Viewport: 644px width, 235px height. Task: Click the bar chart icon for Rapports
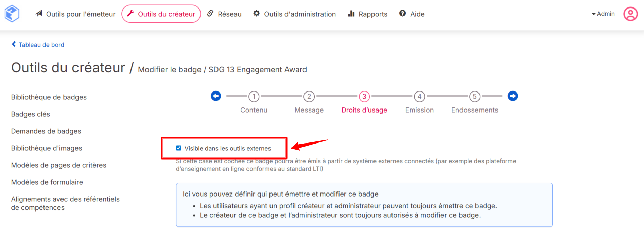click(351, 14)
